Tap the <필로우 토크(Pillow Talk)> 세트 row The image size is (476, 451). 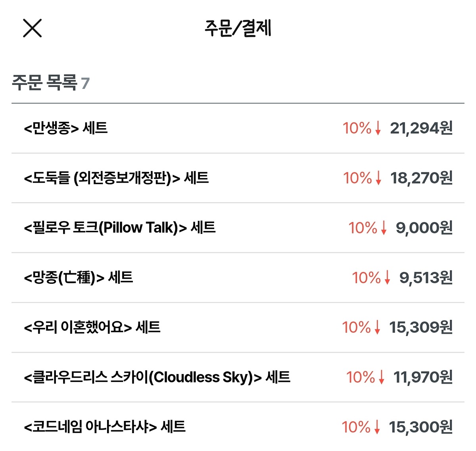point(238,228)
